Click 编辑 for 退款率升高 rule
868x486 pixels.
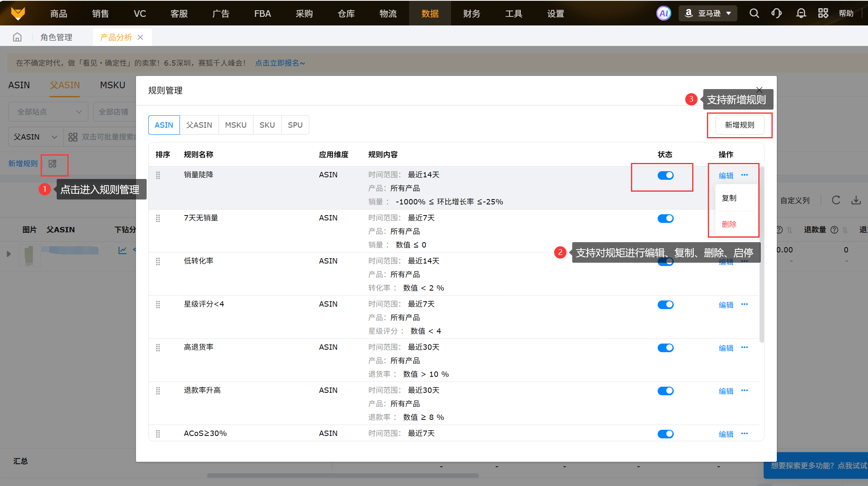point(726,391)
